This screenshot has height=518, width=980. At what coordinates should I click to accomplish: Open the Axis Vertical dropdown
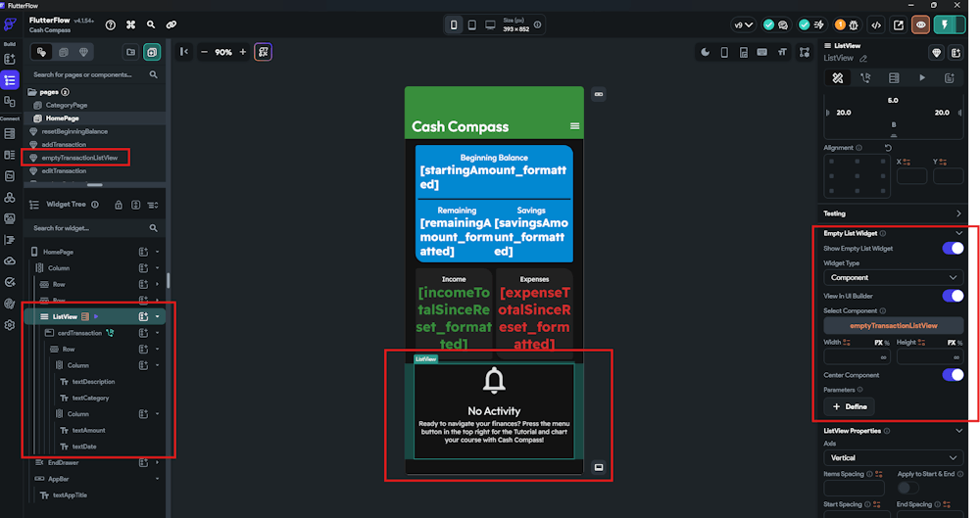click(x=893, y=458)
